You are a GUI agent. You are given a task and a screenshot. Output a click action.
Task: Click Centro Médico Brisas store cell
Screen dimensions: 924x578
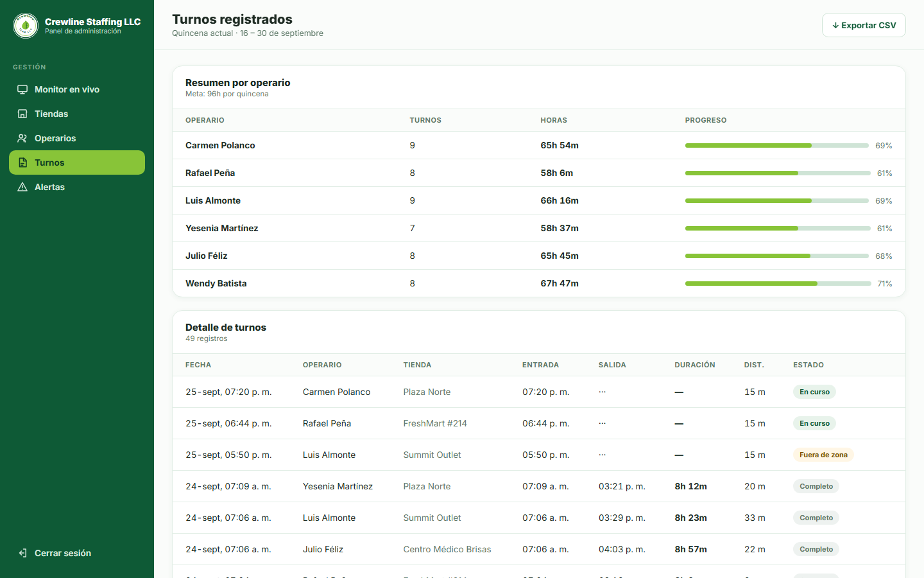(447, 549)
